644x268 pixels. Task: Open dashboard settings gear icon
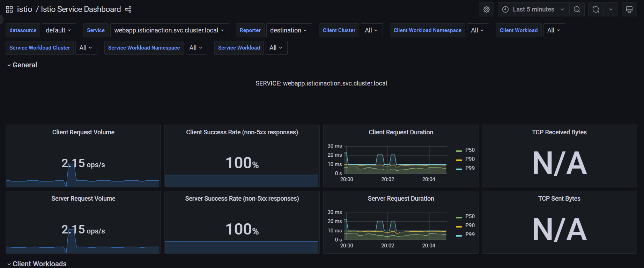pos(487,9)
